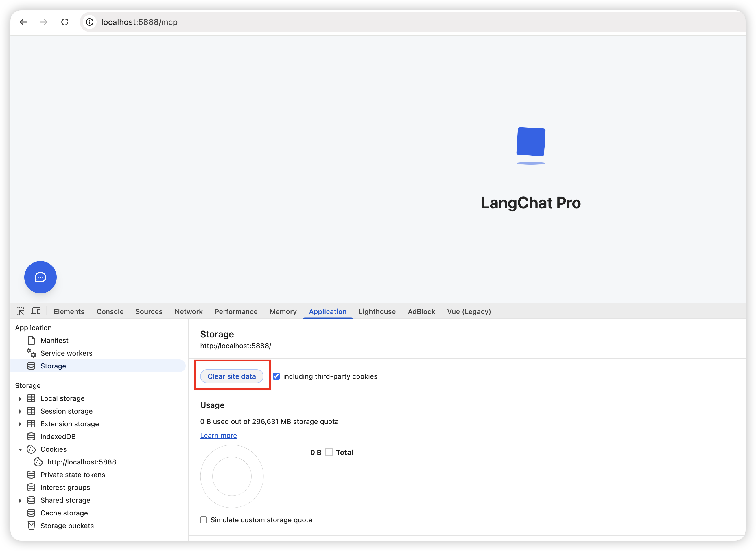Open the Learn more link
Viewport: 756px width, 551px height.
point(218,436)
